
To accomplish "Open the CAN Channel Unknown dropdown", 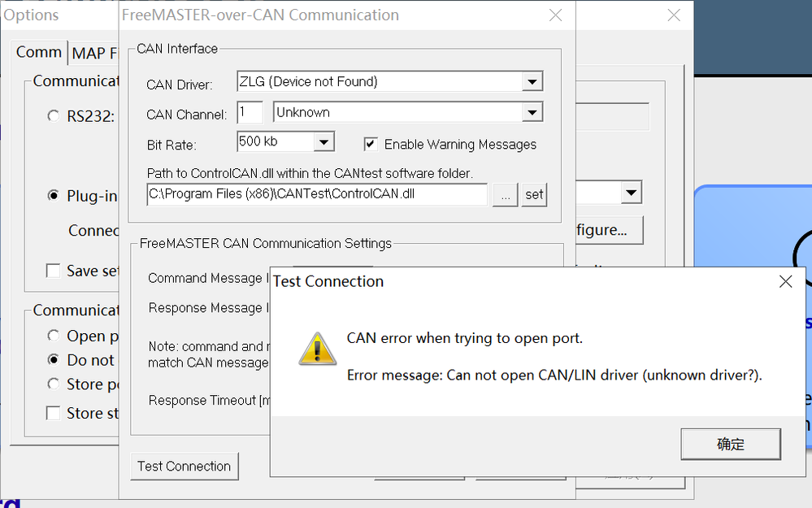I will tap(532, 112).
